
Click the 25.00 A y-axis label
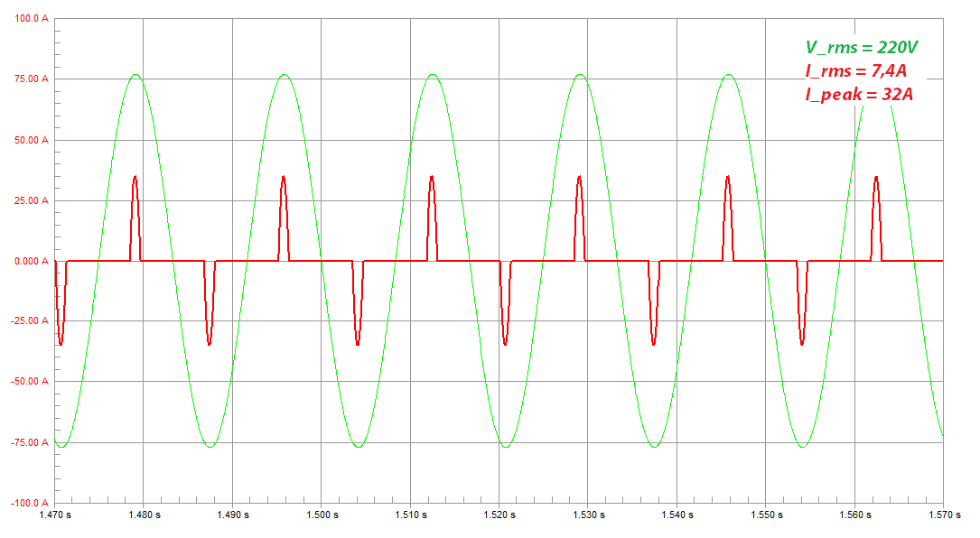tap(30, 200)
